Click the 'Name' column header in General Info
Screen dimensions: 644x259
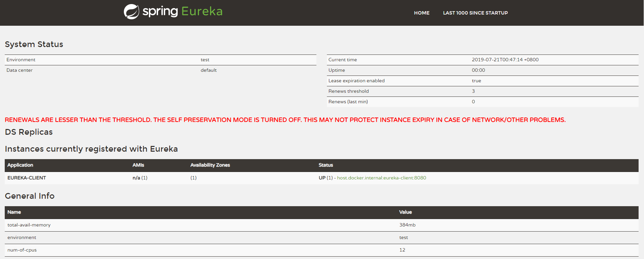pyautogui.click(x=14, y=212)
